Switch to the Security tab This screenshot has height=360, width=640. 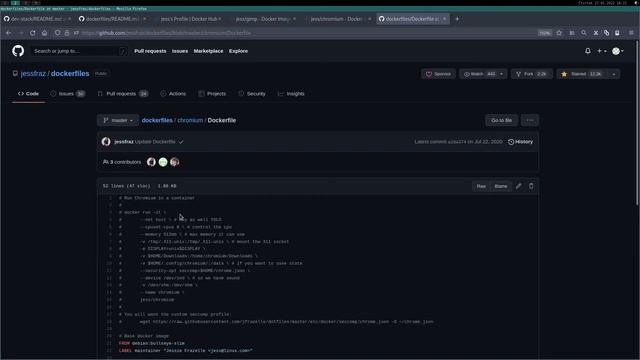click(x=252, y=94)
